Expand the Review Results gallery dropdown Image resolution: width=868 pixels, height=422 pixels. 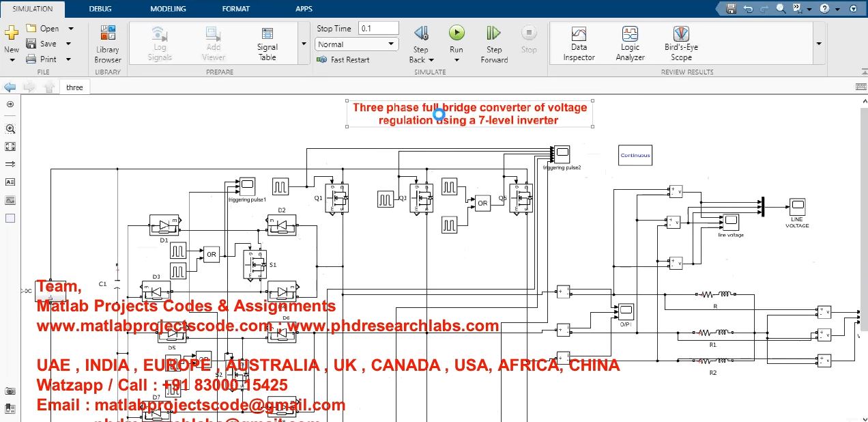point(819,44)
